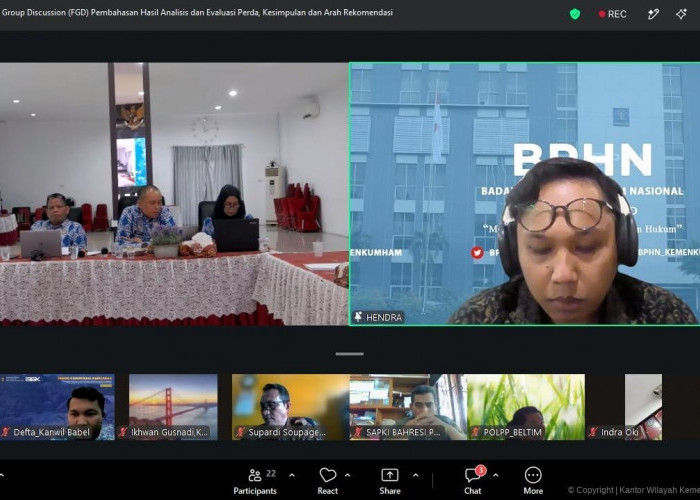The width and height of the screenshot is (700, 500).
Task: Select the SAPKI BAHRESI thumbnail
Action: (x=408, y=407)
